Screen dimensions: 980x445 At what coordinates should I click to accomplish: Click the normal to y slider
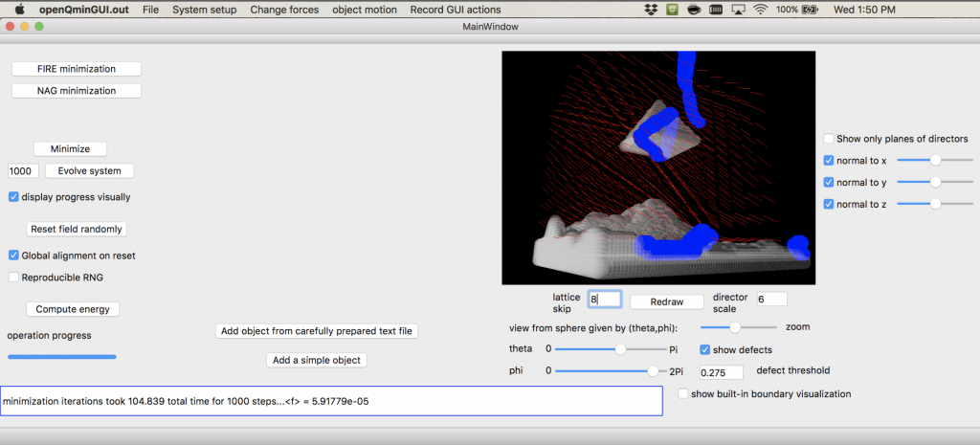[x=935, y=183]
